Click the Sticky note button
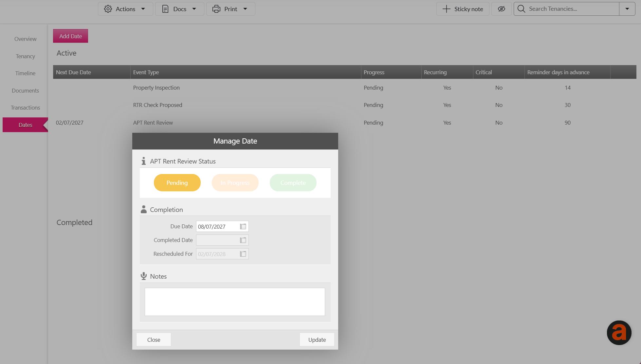 [x=463, y=9]
